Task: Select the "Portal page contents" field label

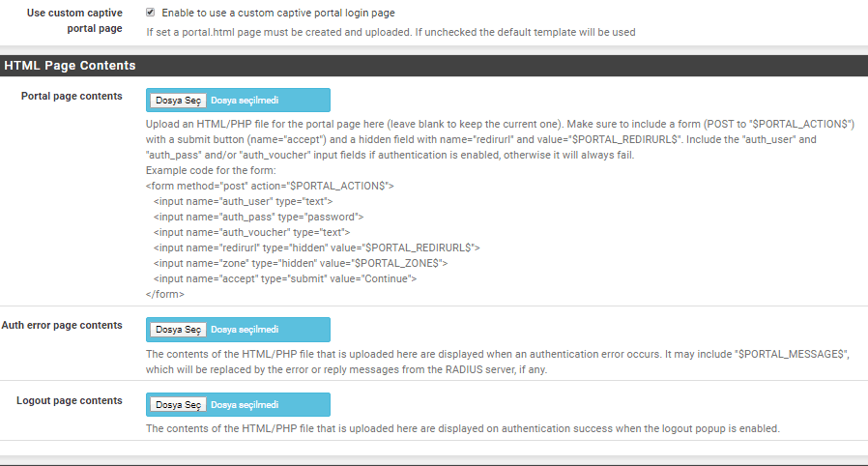Action: (x=72, y=97)
